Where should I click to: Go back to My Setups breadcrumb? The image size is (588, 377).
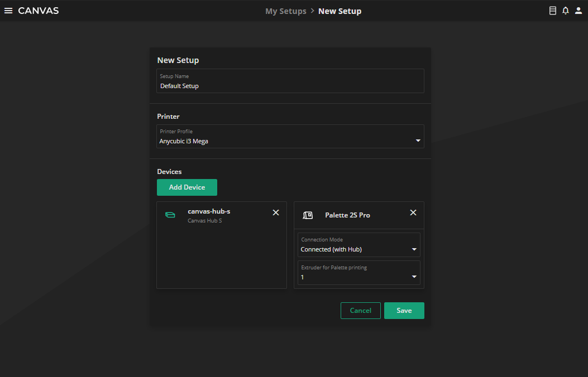286,11
